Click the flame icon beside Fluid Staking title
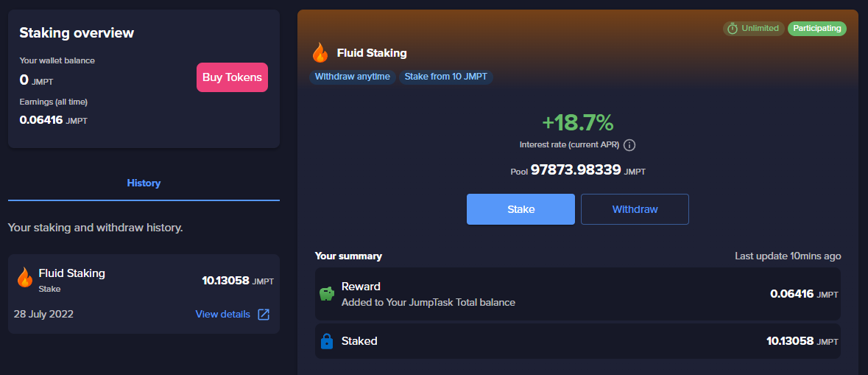 tap(320, 54)
